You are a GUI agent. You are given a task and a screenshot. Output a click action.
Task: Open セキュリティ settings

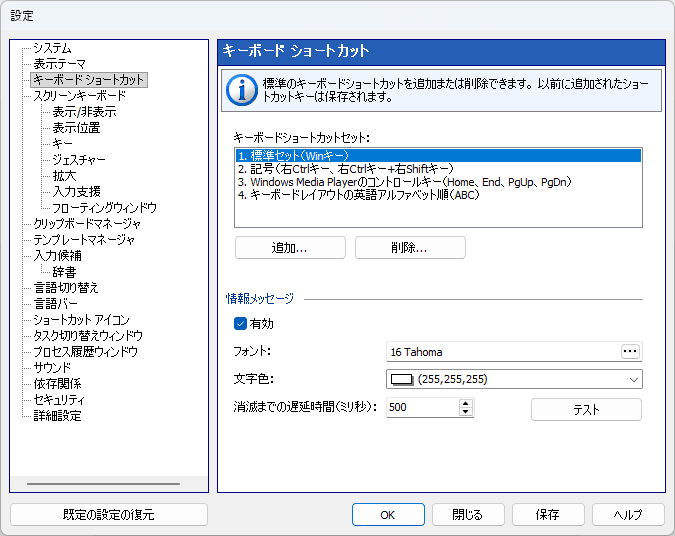pos(59,400)
